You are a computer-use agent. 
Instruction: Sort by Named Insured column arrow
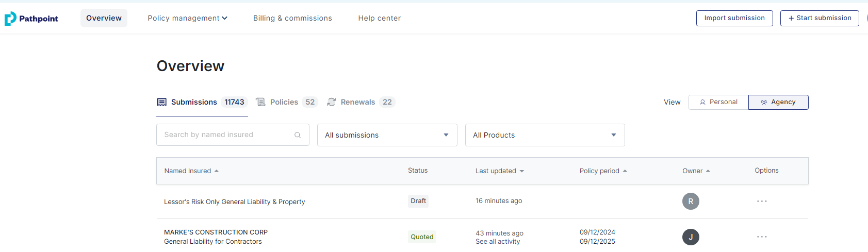click(217, 171)
